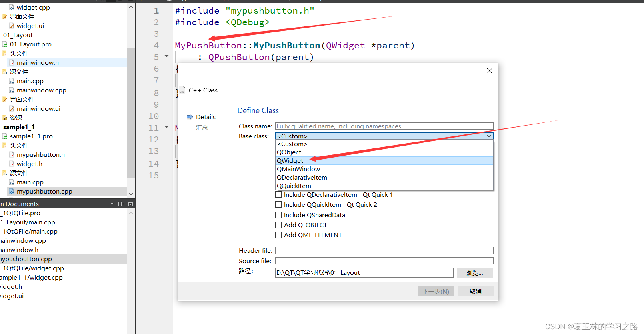
Task: Click the 浏览... browse button
Action: pos(475,273)
